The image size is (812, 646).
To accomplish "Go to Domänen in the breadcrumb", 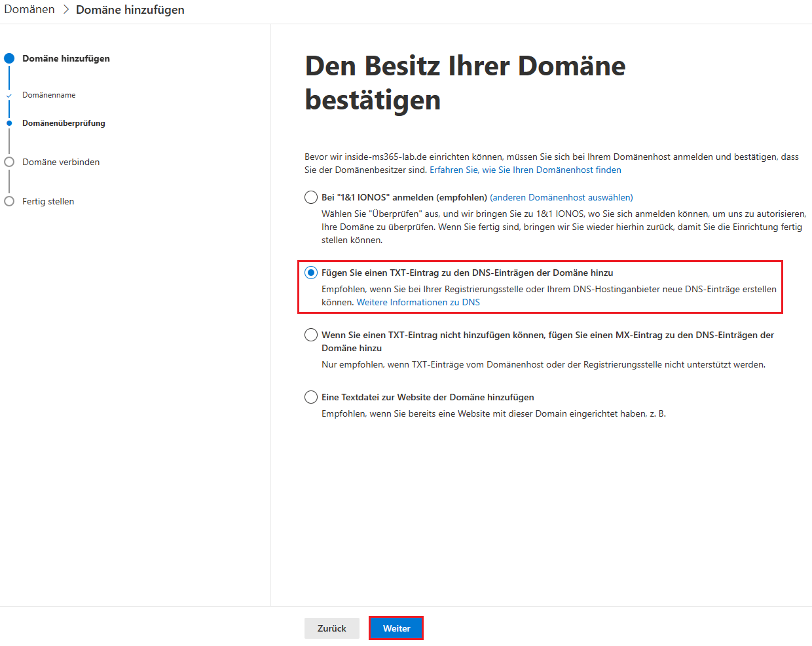I will click(x=29, y=10).
